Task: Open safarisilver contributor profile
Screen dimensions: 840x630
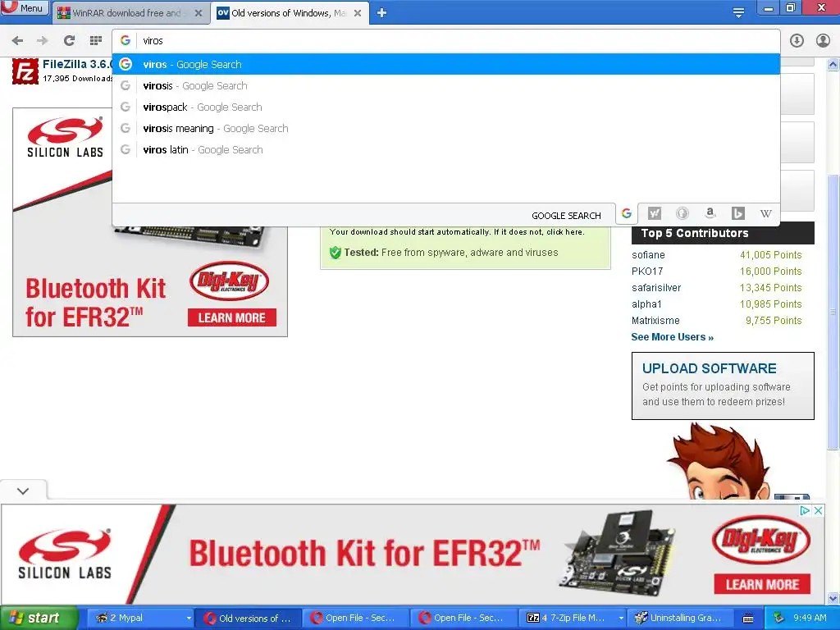Action: [x=656, y=288]
